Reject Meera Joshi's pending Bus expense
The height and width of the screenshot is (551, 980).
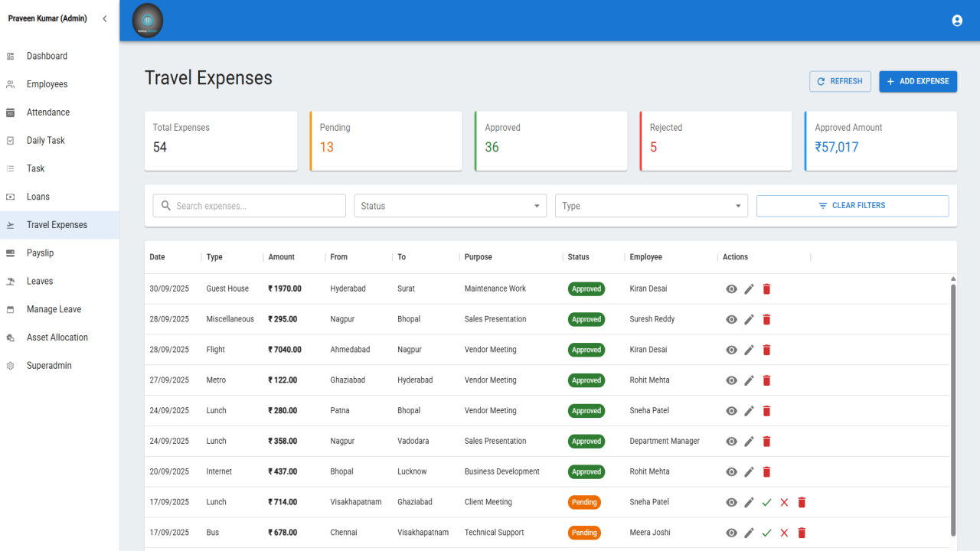[784, 533]
